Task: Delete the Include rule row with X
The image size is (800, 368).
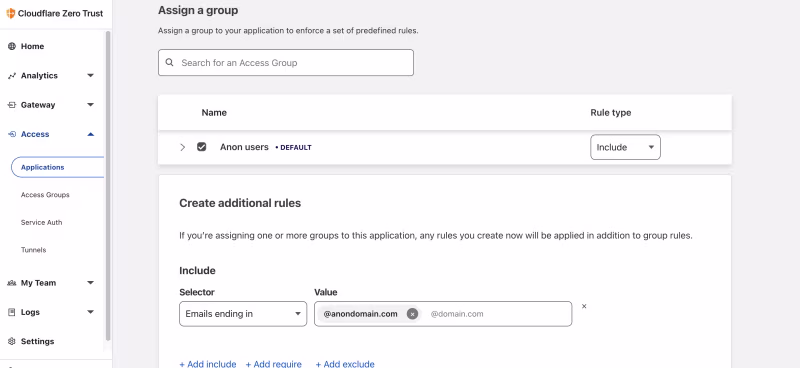Action: tap(584, 306)
